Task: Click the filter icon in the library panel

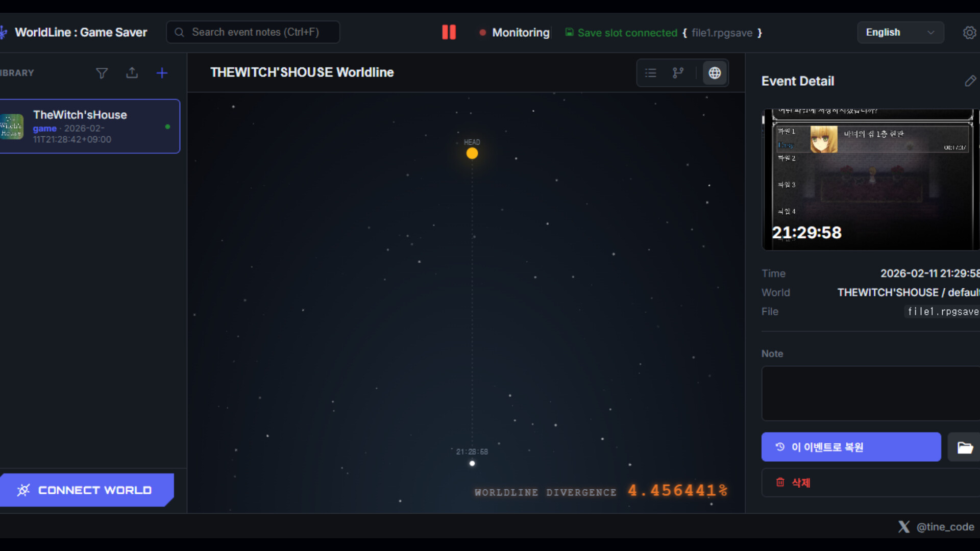Action: pyautogui.click(x=102, y=73)
